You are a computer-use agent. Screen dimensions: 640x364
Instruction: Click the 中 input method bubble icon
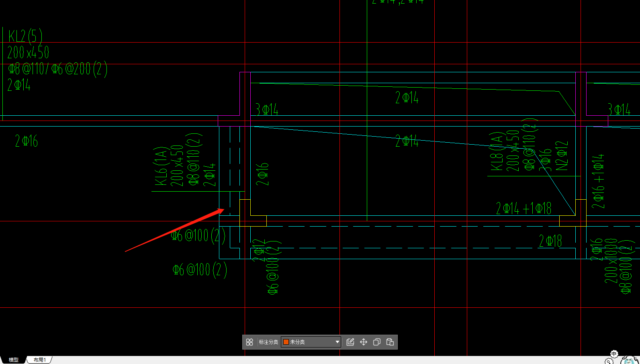point(614,354)
